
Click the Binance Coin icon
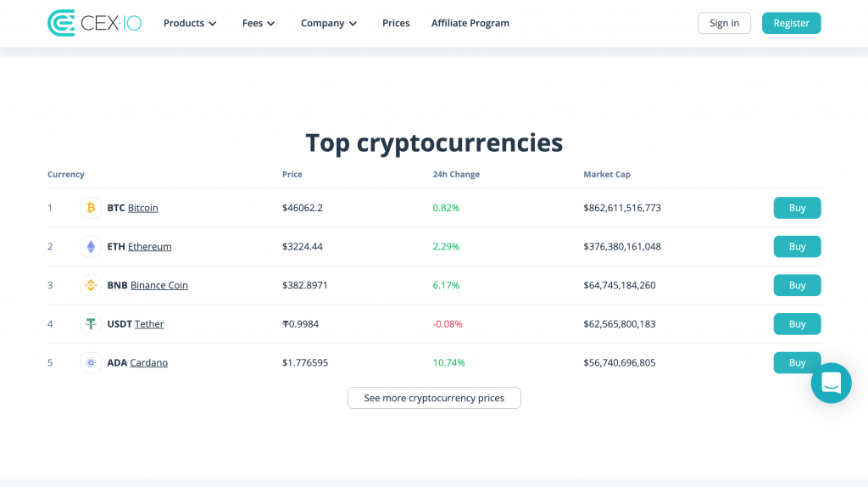(x=91, y=285)
